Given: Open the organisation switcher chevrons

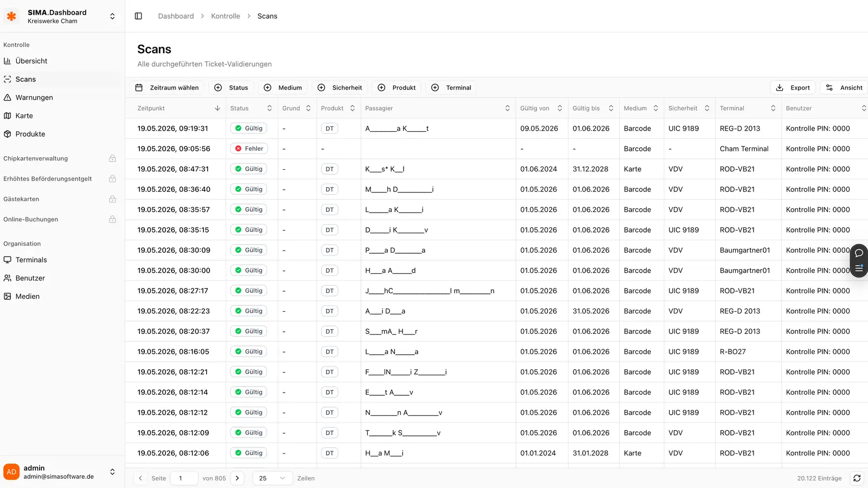Looking at the screenshot, I should [x=112, y=16].
